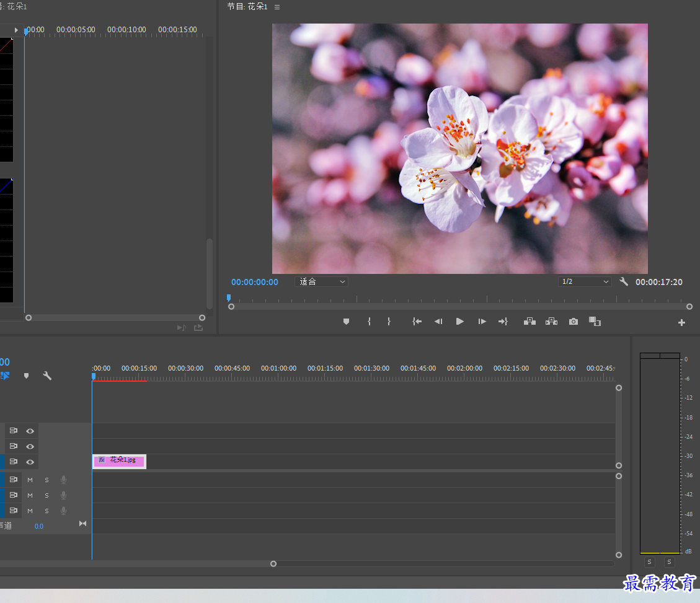Click the right solo S under audio meter
This screenshot has height=603, width=700.
pos(669,562)
